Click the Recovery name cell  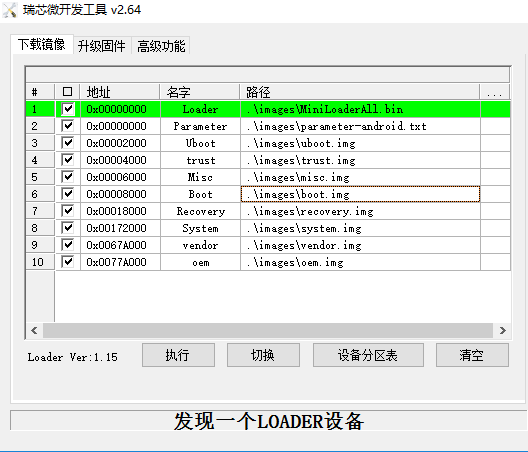[200, 211]
